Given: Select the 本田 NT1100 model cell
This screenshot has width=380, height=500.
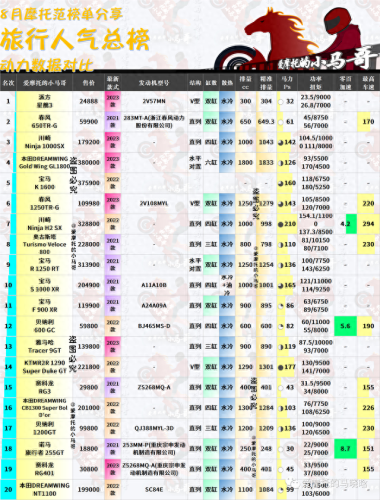Looking at the screenshot, I should click(44, 490).
